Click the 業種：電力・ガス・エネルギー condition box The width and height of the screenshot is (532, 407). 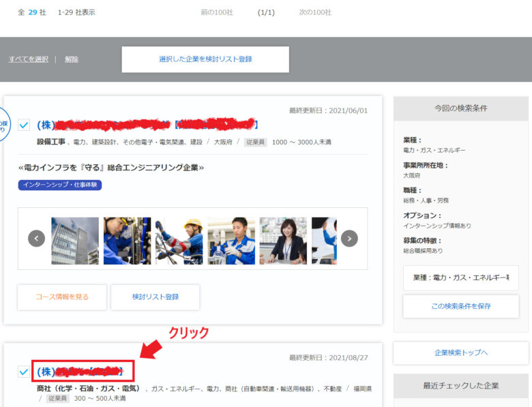[x=461, y=277]
